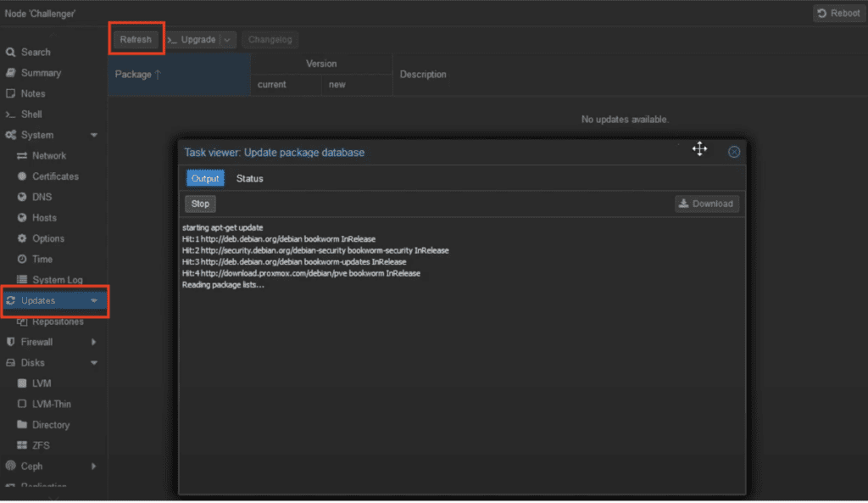This screenshot has width=868, height=503.
Task: Open the Upgrade dropdown arrow
Action: click(x=225, y=39)
